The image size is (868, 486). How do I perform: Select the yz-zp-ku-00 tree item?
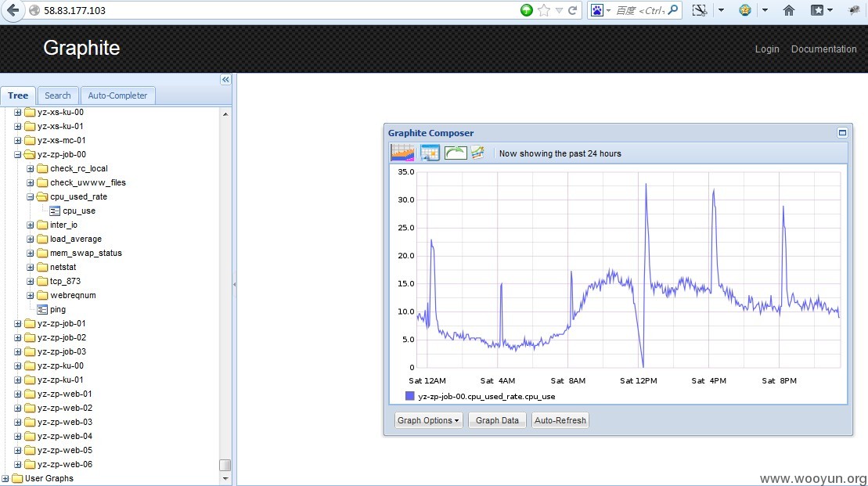(60, 366)
